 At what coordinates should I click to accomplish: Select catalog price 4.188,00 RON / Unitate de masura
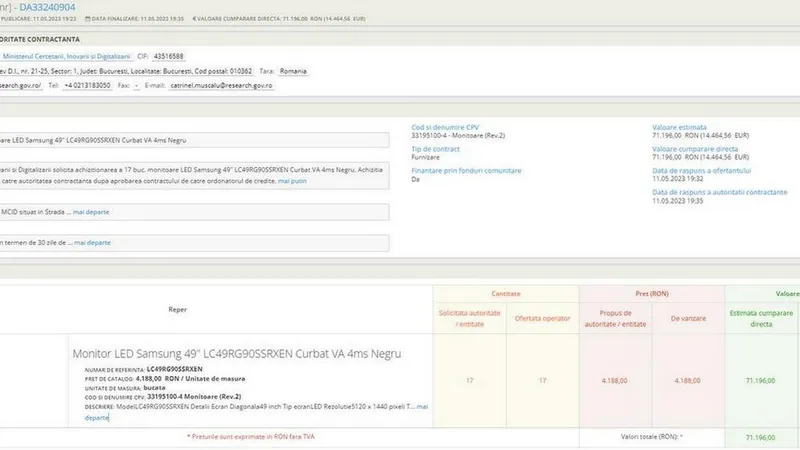[190, 379]
